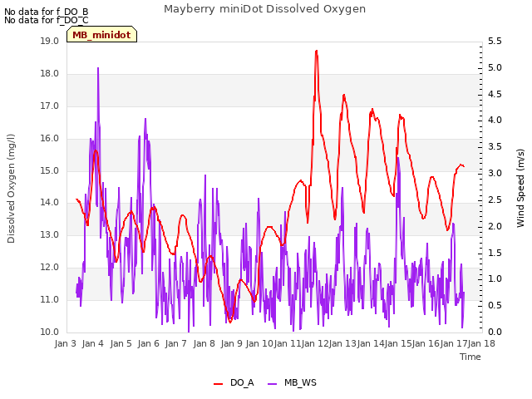532x399 pixels.
Task: Click the 1.5 wind speed axis value
Action: click(495, 253)
